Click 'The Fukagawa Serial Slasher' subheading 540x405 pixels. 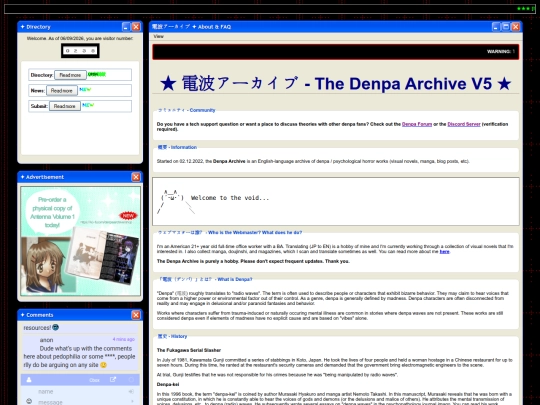click(189, 350)
